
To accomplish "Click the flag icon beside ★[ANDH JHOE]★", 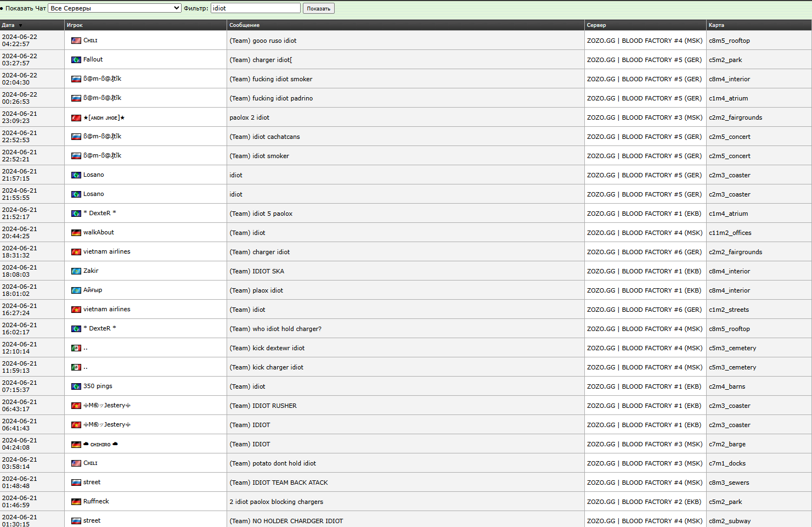I will tap(76, 118).
